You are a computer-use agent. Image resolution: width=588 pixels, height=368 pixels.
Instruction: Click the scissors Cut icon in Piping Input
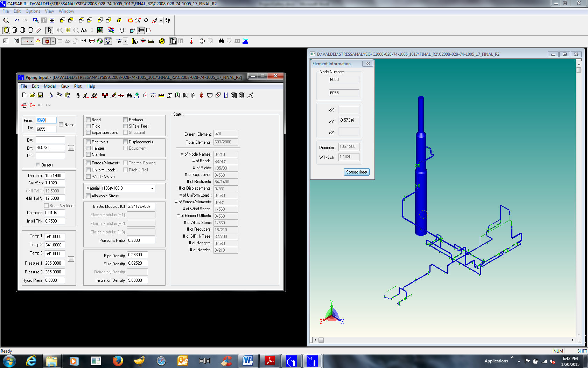click(x=51, y=95)
